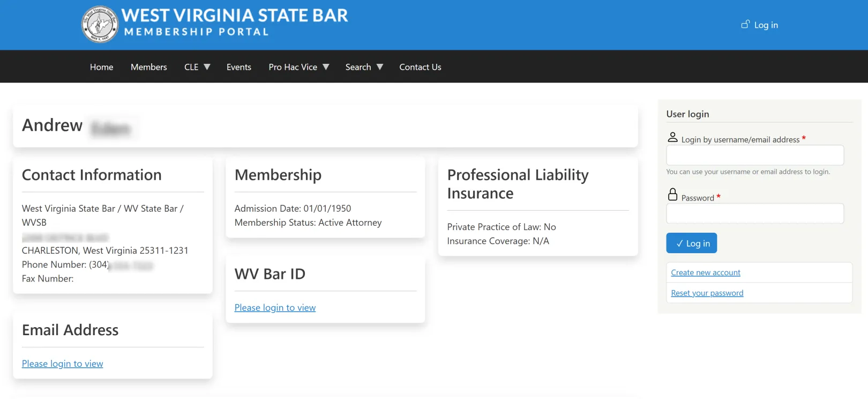Expand the CLE dropdown arrow
Image resolution: width=868 pixels, height=399 pixels.
(207, 67)
